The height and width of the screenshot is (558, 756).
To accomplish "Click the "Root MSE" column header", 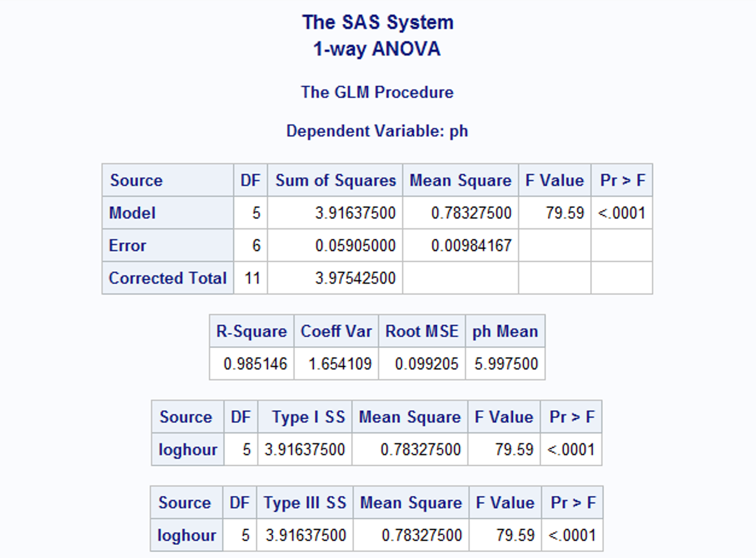I will [x=422, y=332].
